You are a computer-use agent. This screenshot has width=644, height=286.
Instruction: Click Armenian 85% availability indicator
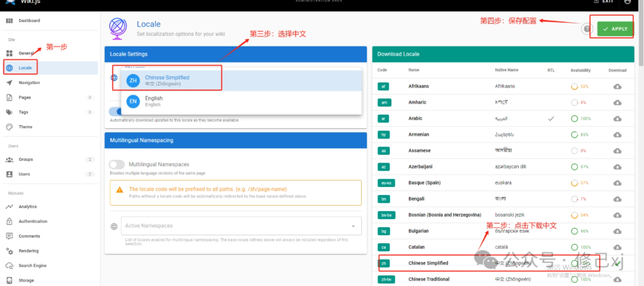(x=580, y=135)
